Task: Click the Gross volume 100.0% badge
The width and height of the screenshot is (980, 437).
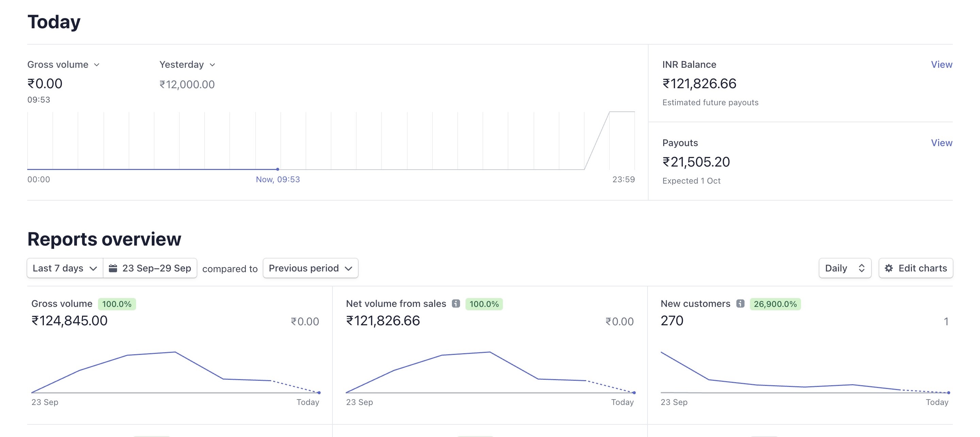Action: 117,304
